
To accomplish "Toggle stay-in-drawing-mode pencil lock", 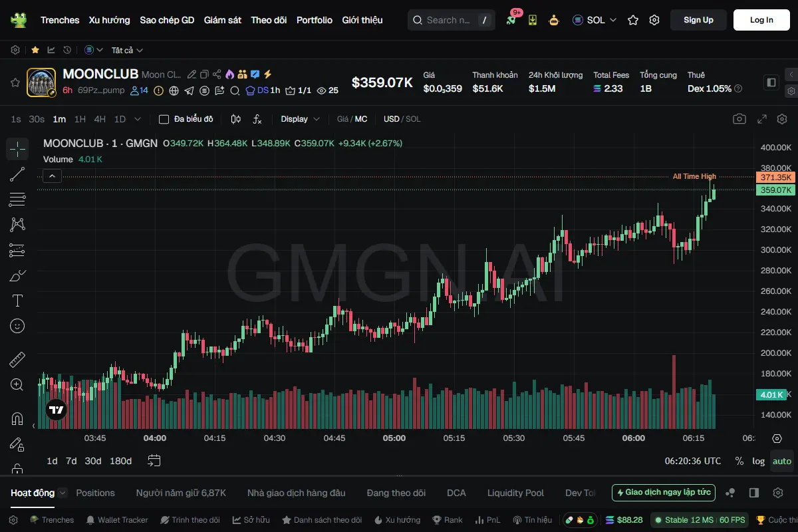I will 17,444.
